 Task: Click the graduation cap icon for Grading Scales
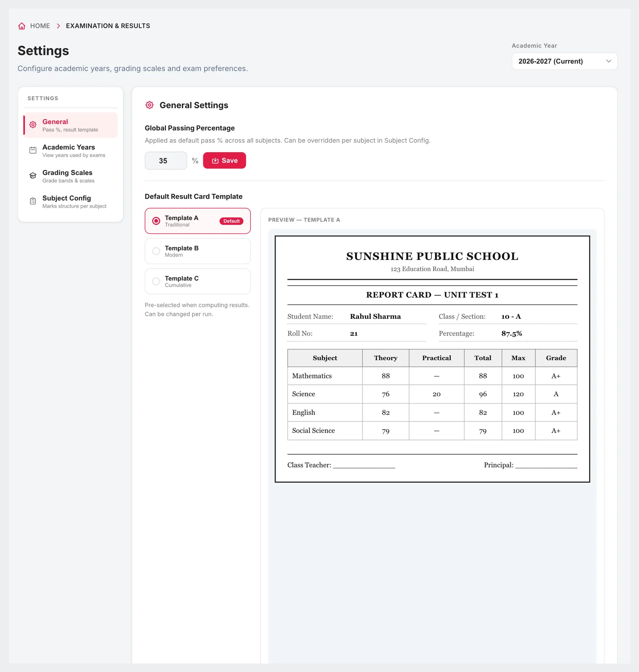(x=33, y=176)
